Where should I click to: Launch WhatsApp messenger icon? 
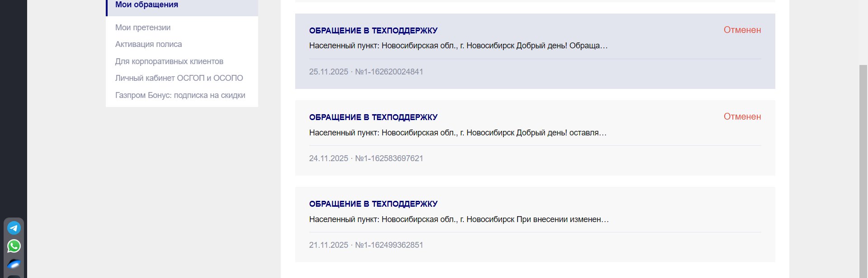coord(14,246)
